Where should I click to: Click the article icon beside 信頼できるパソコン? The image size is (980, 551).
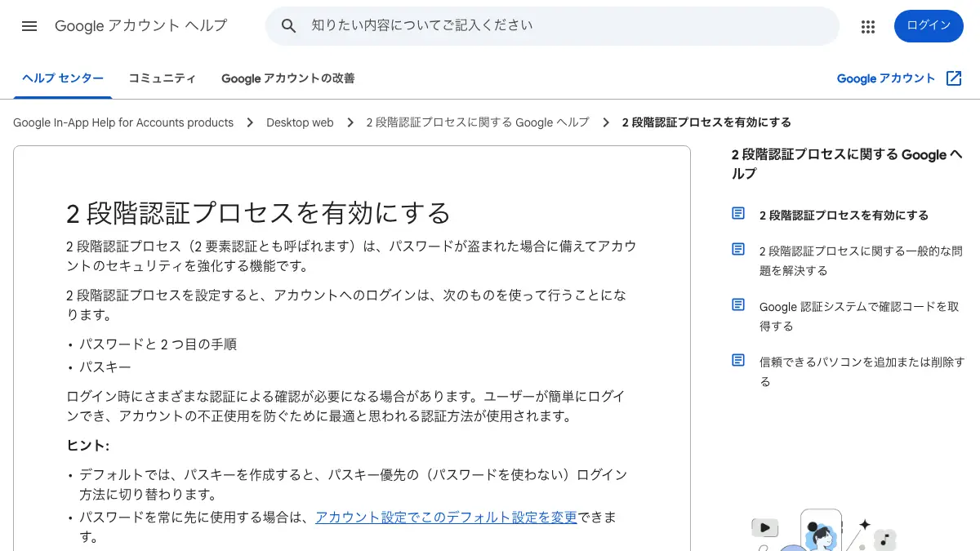click(x=738, y=360)
